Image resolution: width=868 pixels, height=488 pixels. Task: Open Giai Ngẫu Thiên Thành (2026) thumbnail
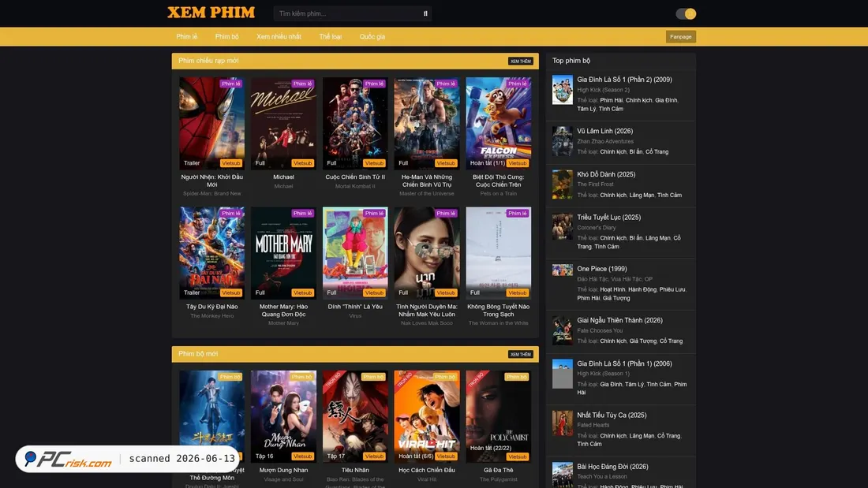pos(563,330)
